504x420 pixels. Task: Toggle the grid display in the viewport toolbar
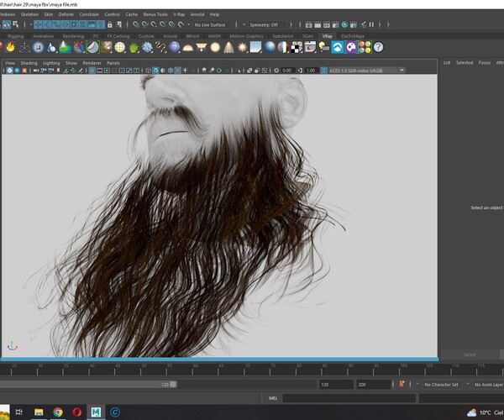pos(92,71)
